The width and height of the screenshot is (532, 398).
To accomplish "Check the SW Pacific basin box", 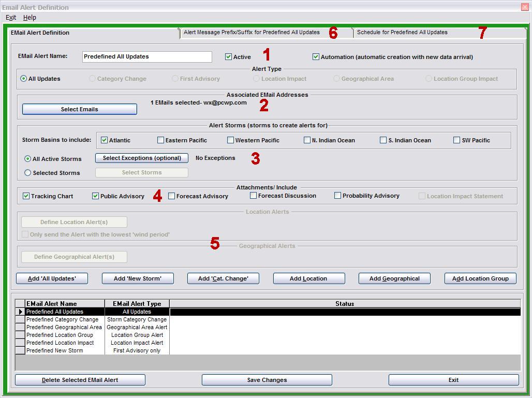I will click(x=456, y=140).
